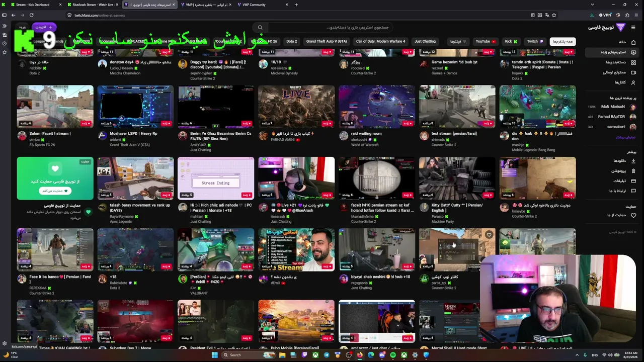Open the taskbar weather widget
This screenshot has width=644, height=362.
click(11, 355)
